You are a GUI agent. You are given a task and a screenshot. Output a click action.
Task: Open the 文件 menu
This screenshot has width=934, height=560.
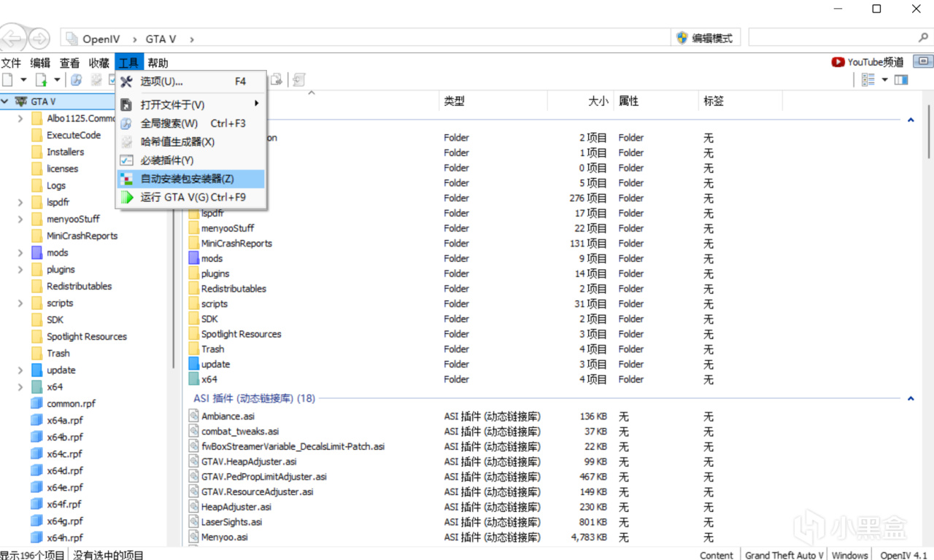[x=11, y=63]
